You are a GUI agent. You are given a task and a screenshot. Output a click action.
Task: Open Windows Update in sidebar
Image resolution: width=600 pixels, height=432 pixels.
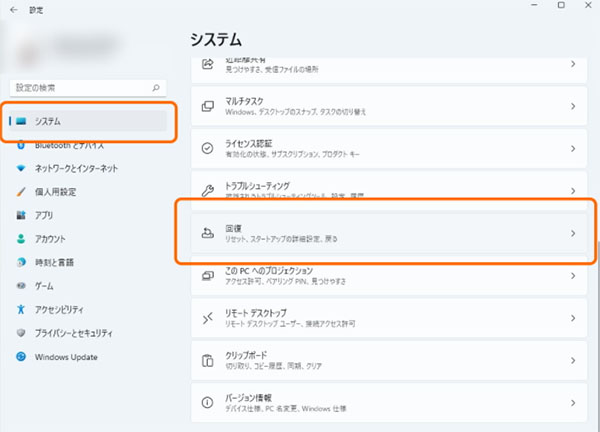tap(88, 357)
